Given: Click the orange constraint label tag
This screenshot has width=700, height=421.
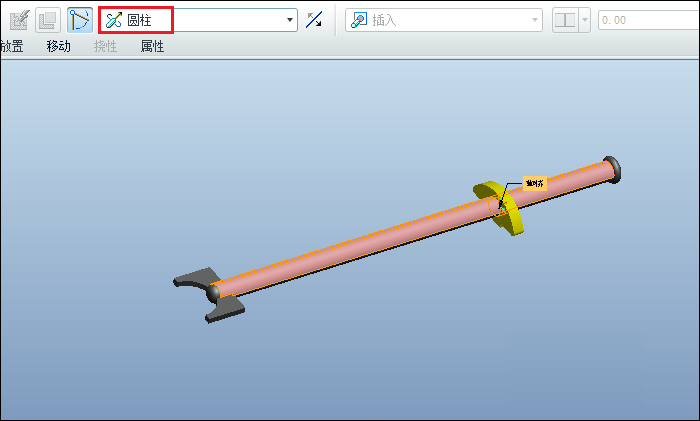Looking at the screenshot, I should tap(534, 183).
